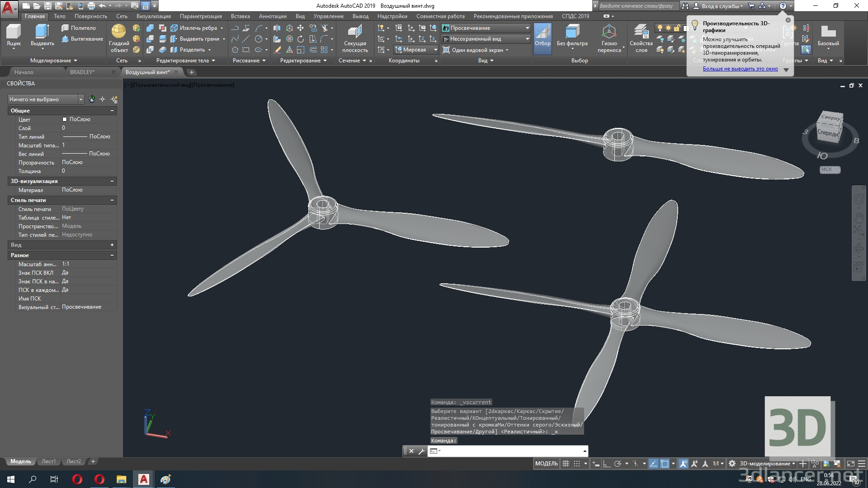The height and width of the screenshot is (488, 868).
Task: Switch to the BRADLEY* drawing tab
Action: (x=82, y=72)
